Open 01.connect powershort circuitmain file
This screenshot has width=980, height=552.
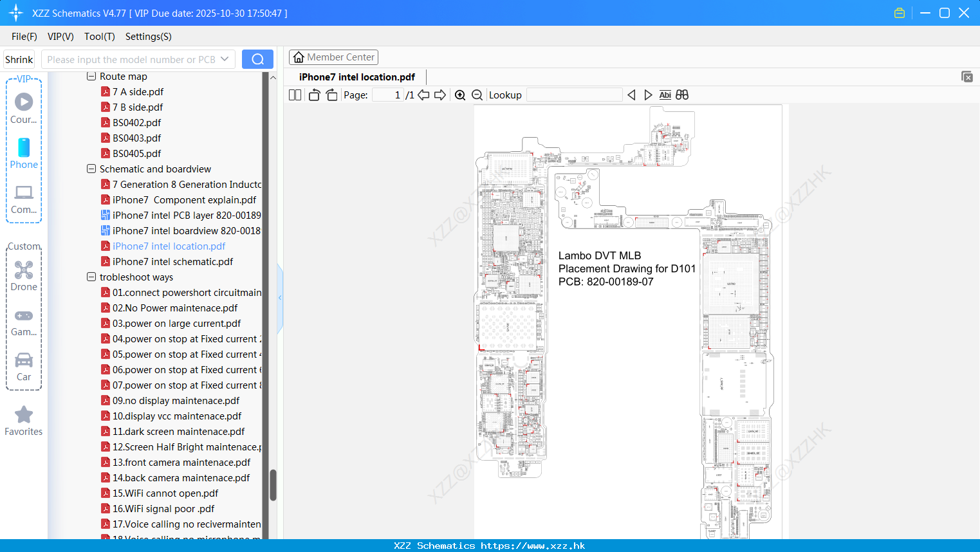[181, 293]
